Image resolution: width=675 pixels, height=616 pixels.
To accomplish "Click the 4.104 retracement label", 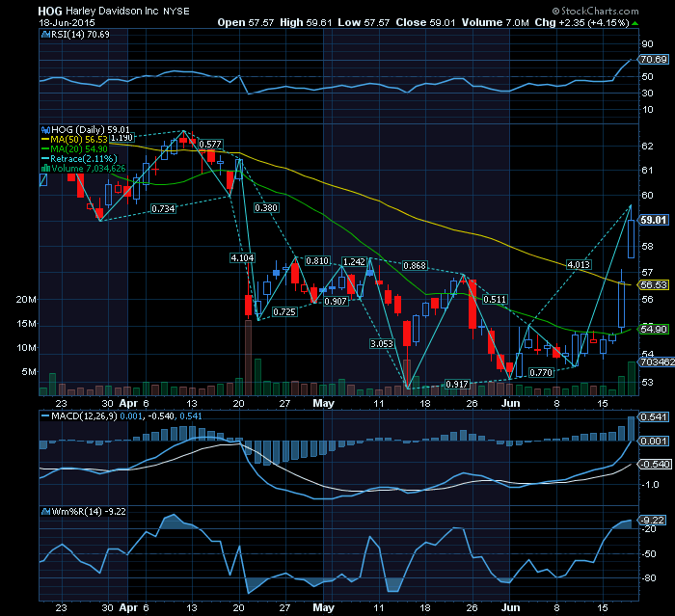I will click(242, 257).
